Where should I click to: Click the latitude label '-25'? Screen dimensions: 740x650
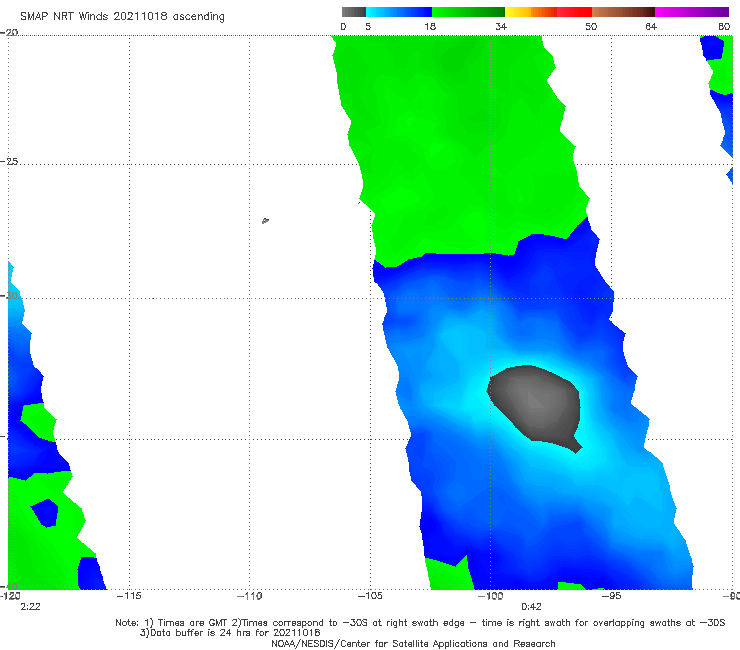point(9,161)
